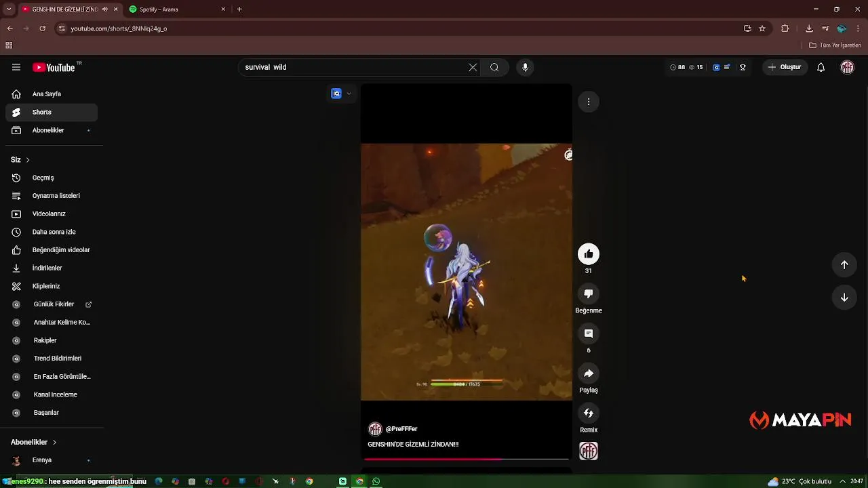Open WhatsApp from the taskbar

(x=376, y=481)
